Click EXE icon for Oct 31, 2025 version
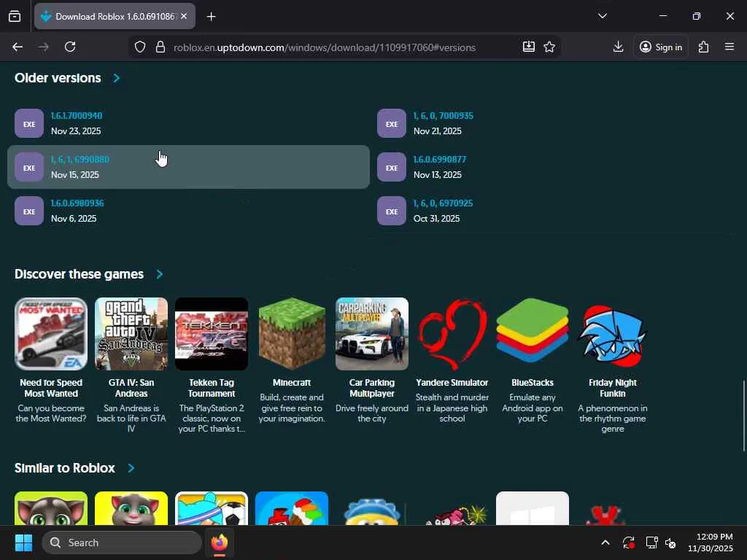 pyautogui.click(x=392, y=211)
